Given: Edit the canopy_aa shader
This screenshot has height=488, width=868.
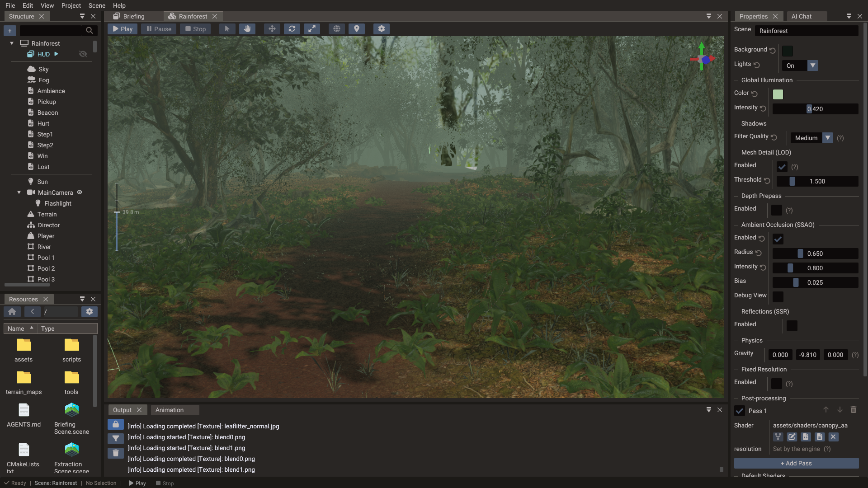Looking at the screenshot, I should tap(792, 437).
